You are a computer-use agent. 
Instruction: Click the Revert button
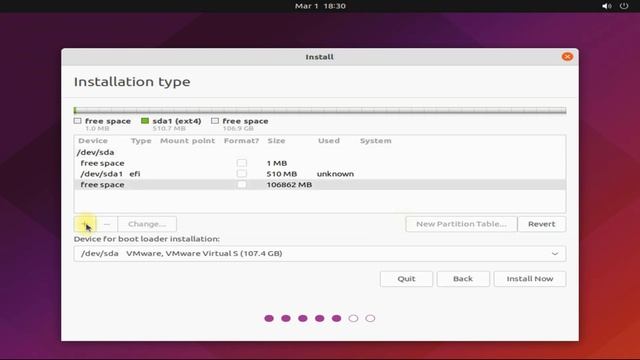(542, 224)
